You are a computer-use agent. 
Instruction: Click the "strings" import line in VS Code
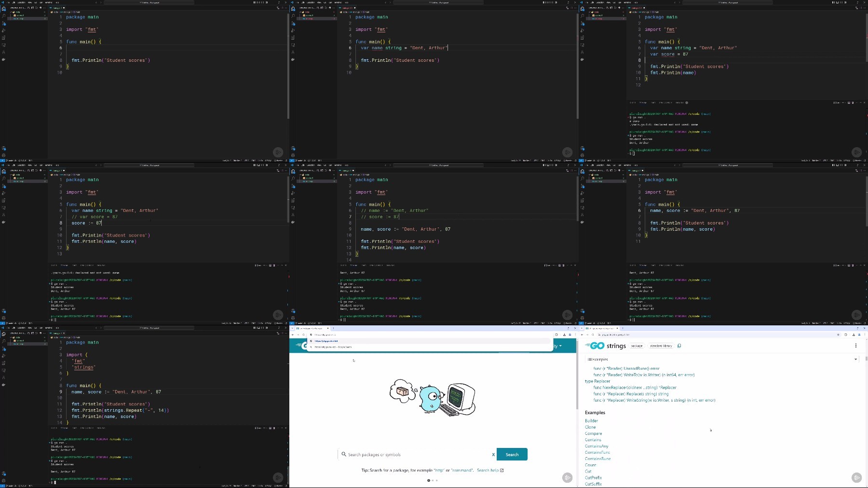(x=84, y=367)
